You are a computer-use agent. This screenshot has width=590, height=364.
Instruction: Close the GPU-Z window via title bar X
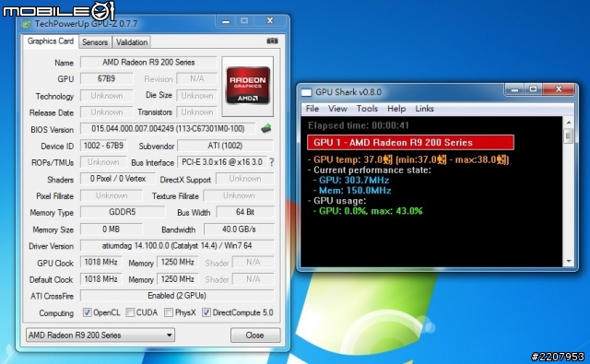[x=270, y=21]
